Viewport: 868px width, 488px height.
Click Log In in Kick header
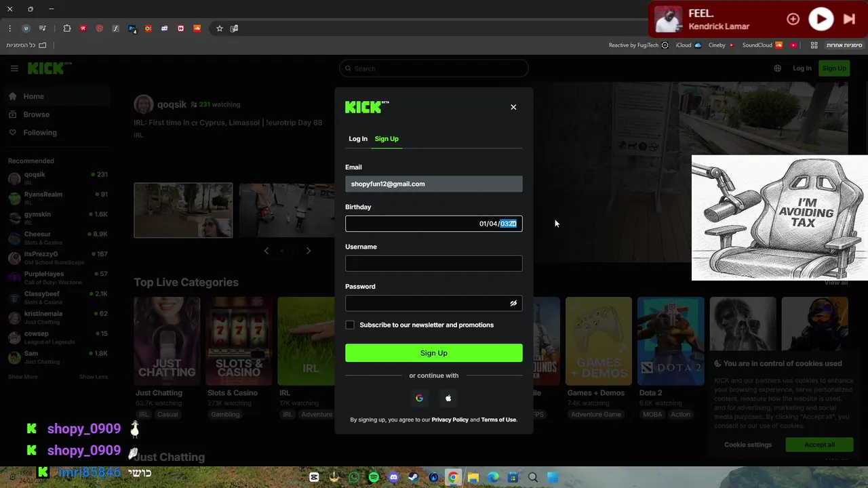click(802, 68)
